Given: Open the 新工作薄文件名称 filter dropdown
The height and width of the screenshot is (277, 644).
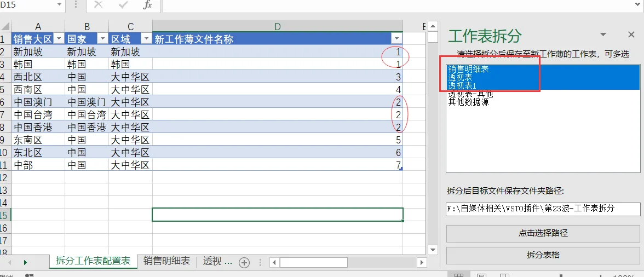Looking at the screenshot, I should [x=396, y=39].
